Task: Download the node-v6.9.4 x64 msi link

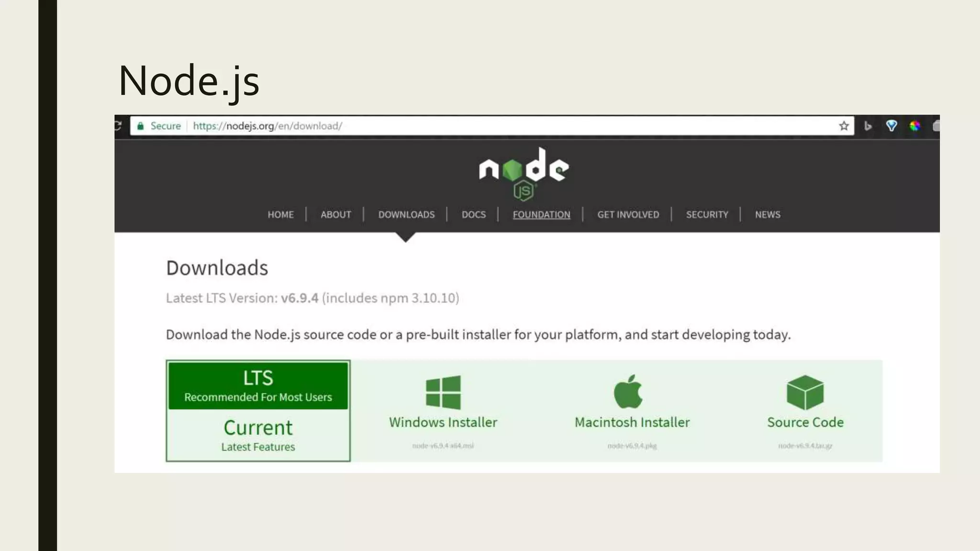Action: (x=443, y=446)
